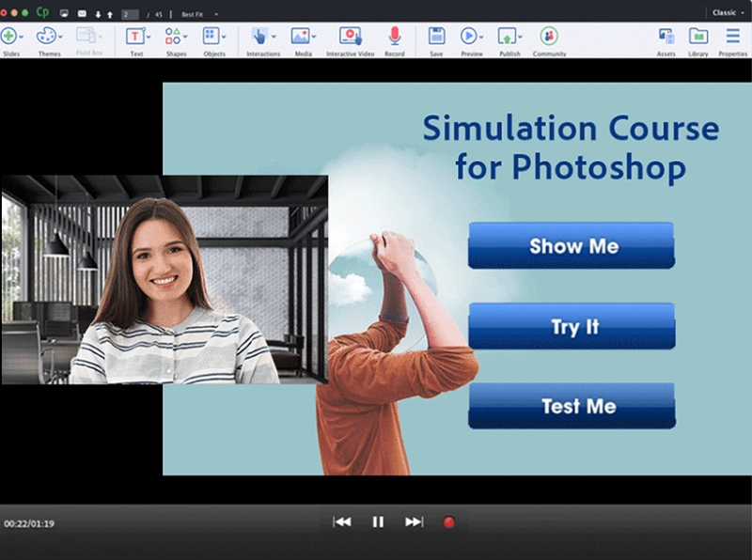Expand the Themes dropdown arrow

coord(60,37)
